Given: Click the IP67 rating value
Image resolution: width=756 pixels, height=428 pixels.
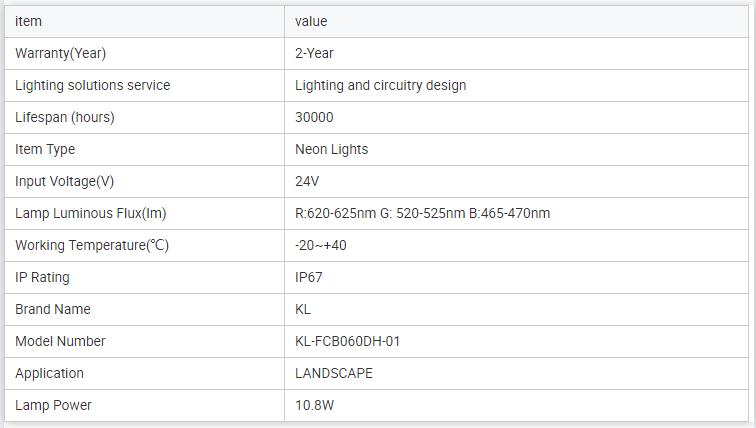Looking at the screenshot, I should (309, 277).
